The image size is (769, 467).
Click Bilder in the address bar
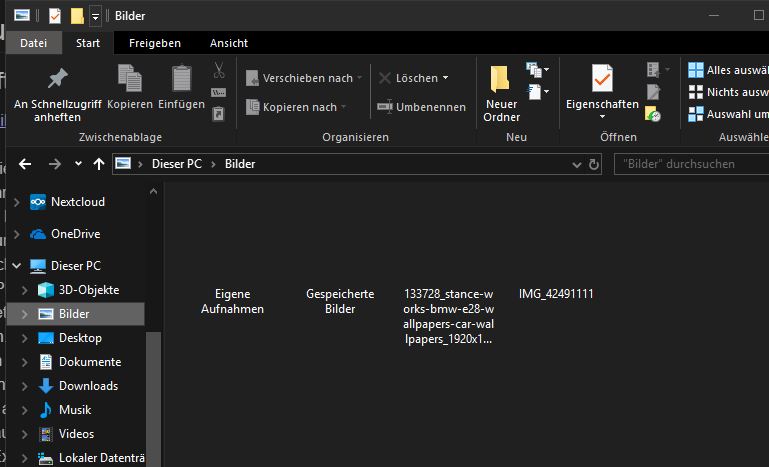[240, 164]
